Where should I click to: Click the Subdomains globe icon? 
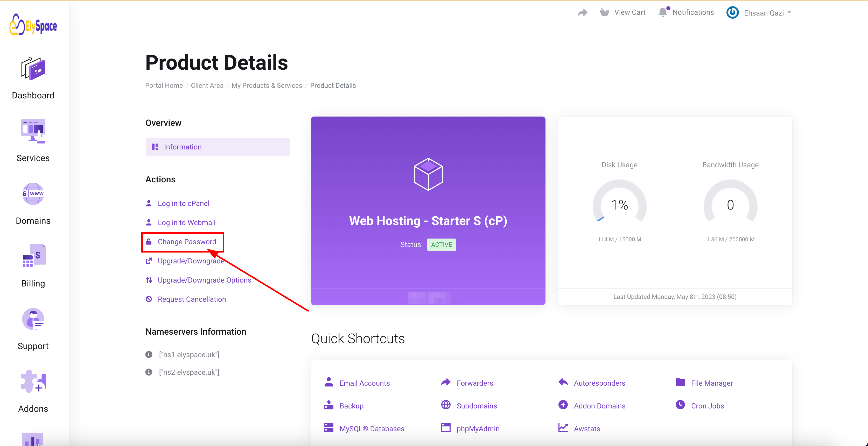446,405
